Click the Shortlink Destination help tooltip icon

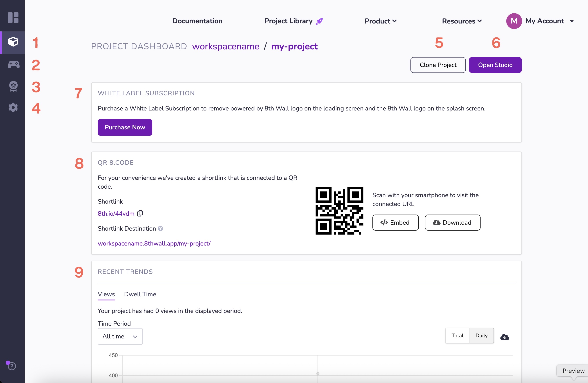(x=161, y=228)
